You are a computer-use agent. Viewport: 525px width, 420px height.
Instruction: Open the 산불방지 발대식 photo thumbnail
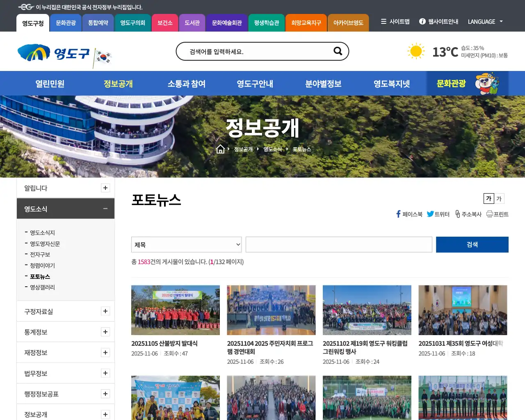pos(176,310)
